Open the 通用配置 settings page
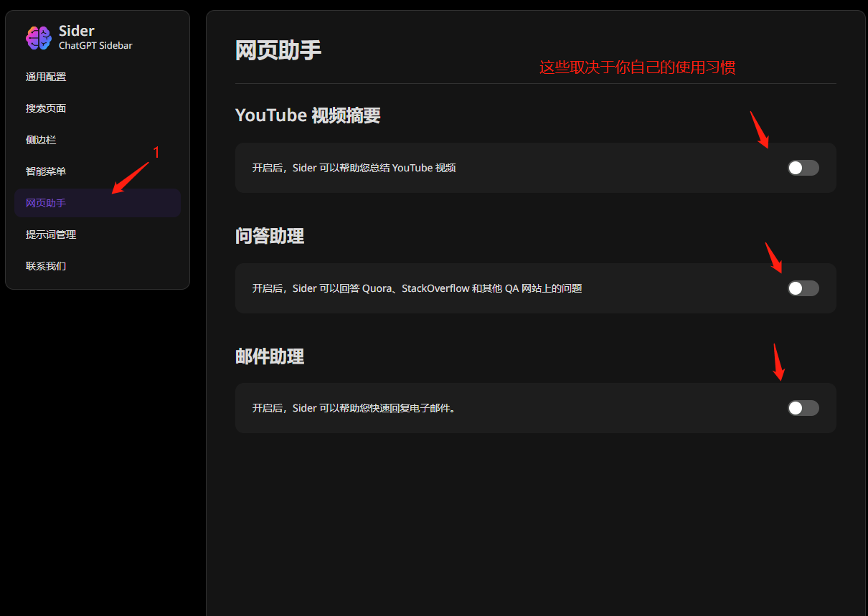Image resolution: width=868 pixels, height=616 pixels. [x=46, y=77]
